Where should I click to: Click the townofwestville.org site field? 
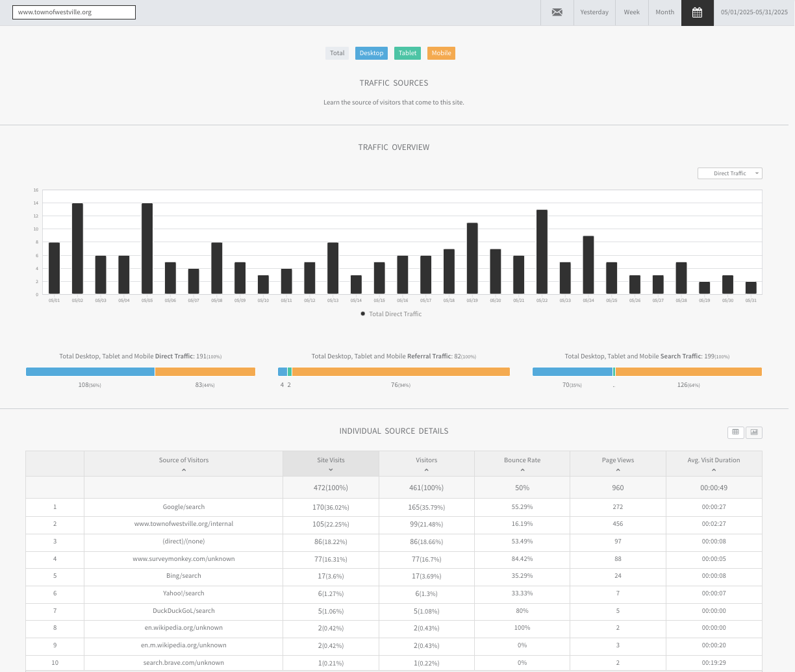click(74, 12)
